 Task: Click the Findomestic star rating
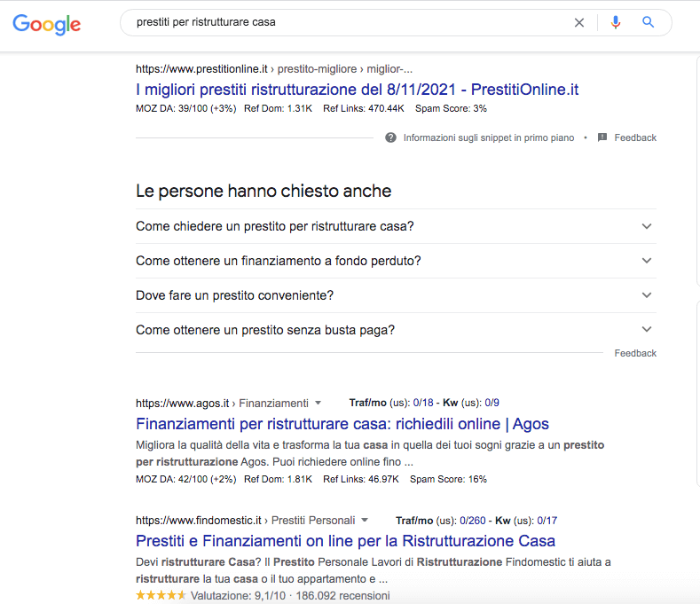click(x=161, y=595)
